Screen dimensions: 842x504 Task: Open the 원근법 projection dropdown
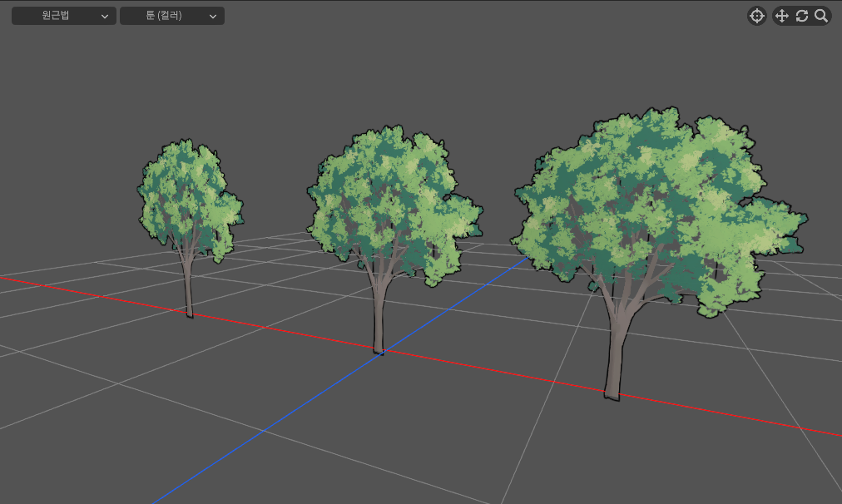click(57, 16)
